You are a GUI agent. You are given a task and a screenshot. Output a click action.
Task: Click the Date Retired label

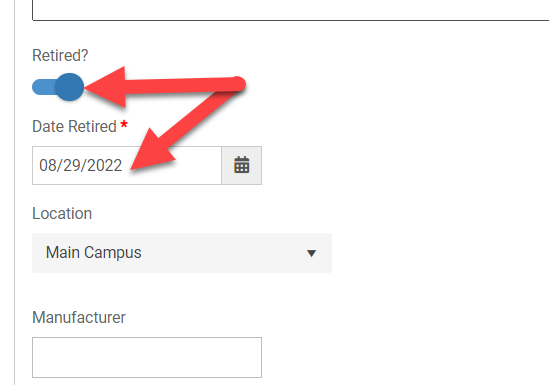point(74,126)
